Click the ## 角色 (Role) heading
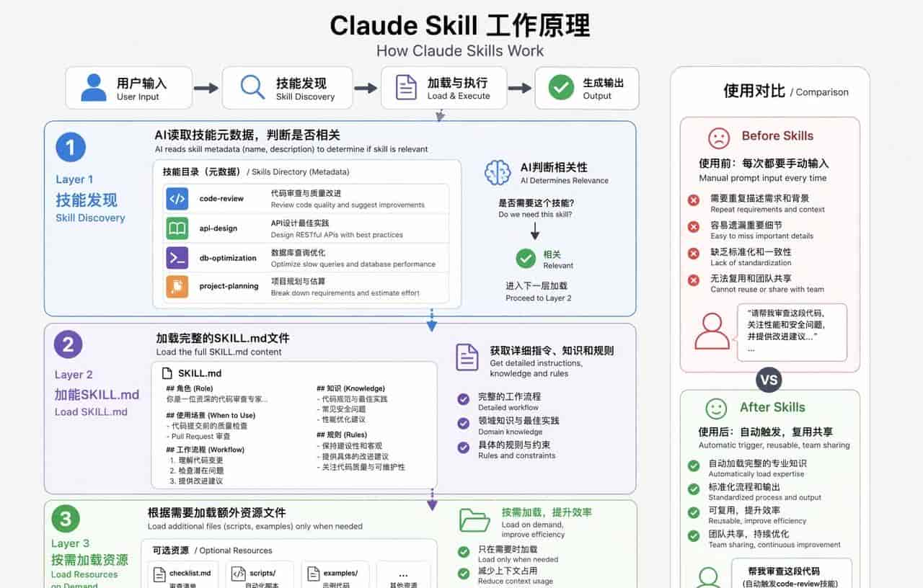This screenshot has width=923, height=588. coord(190,388)
